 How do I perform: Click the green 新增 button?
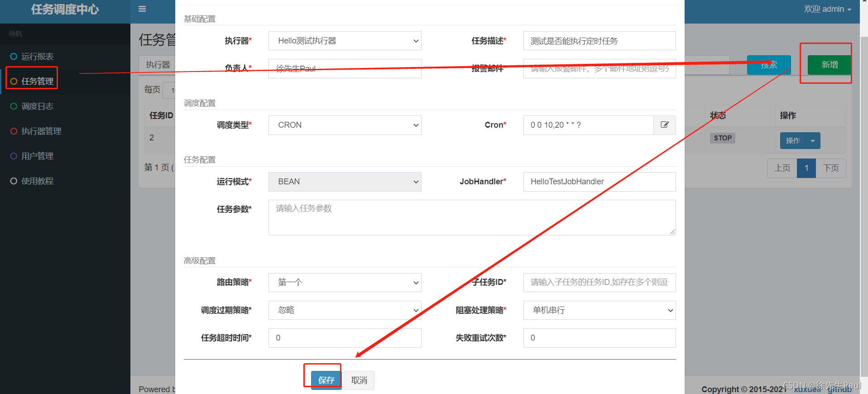830,65
